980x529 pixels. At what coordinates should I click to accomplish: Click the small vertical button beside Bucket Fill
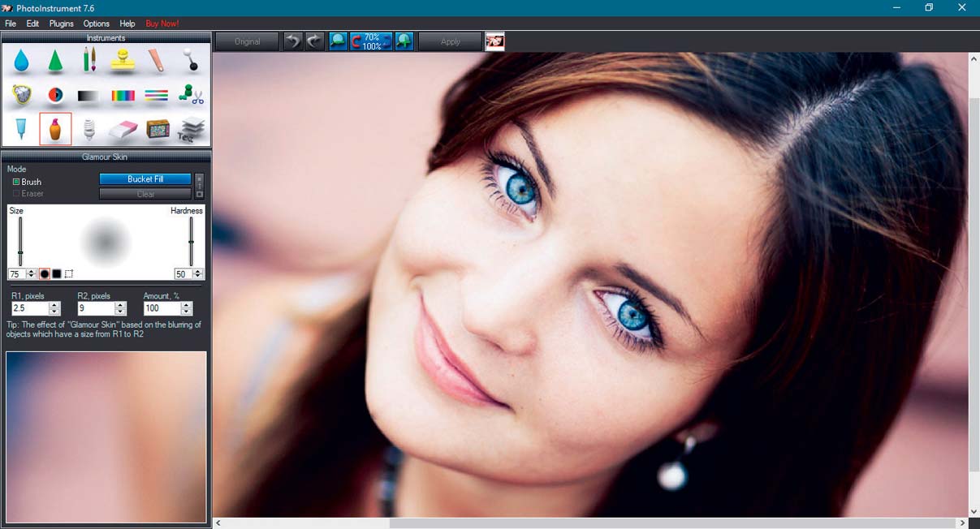click(200, 187)
